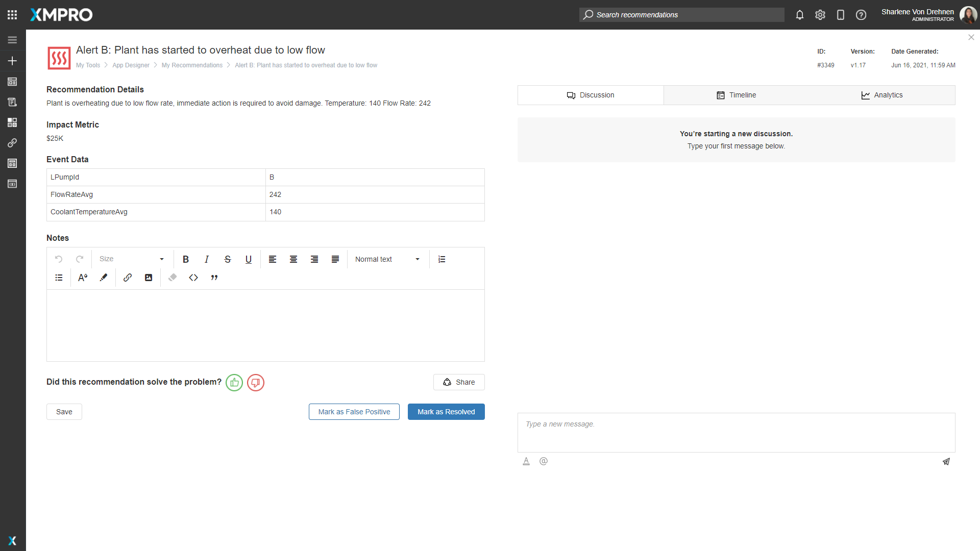Click the Type a new message field
The image size is (980, 551).
click(x=736, y=432)
